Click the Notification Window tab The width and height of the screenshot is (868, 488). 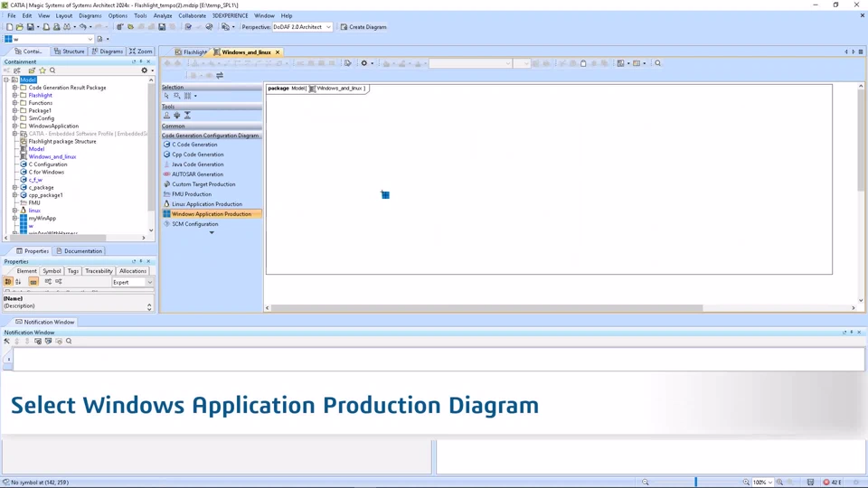tap(44, 322)
